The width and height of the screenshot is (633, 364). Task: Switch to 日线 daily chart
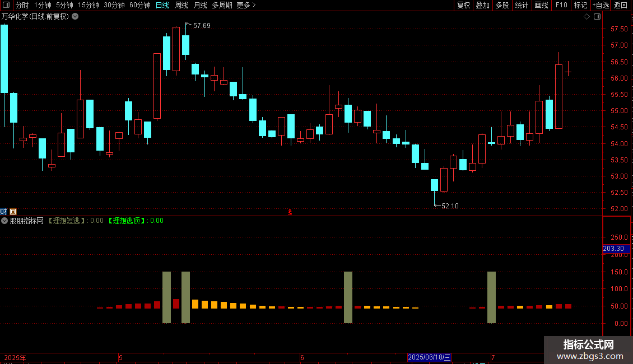[162, 5]
